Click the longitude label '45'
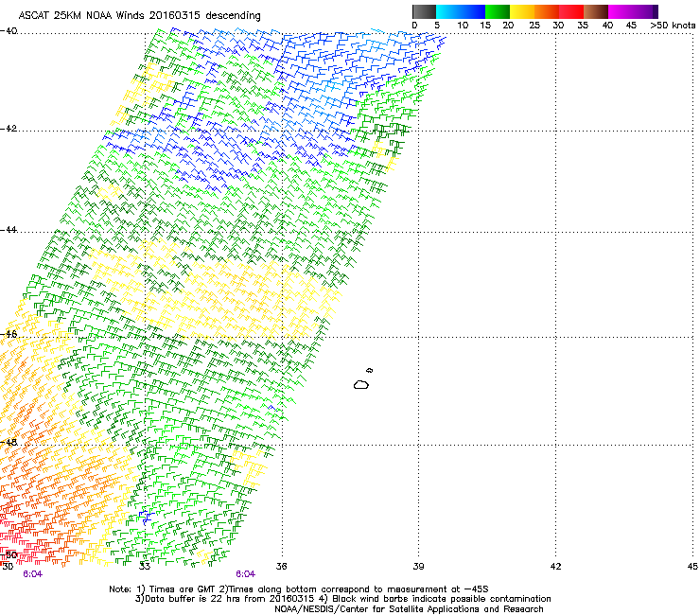Screen dimensions: 700x615 (x=692, y=567)
